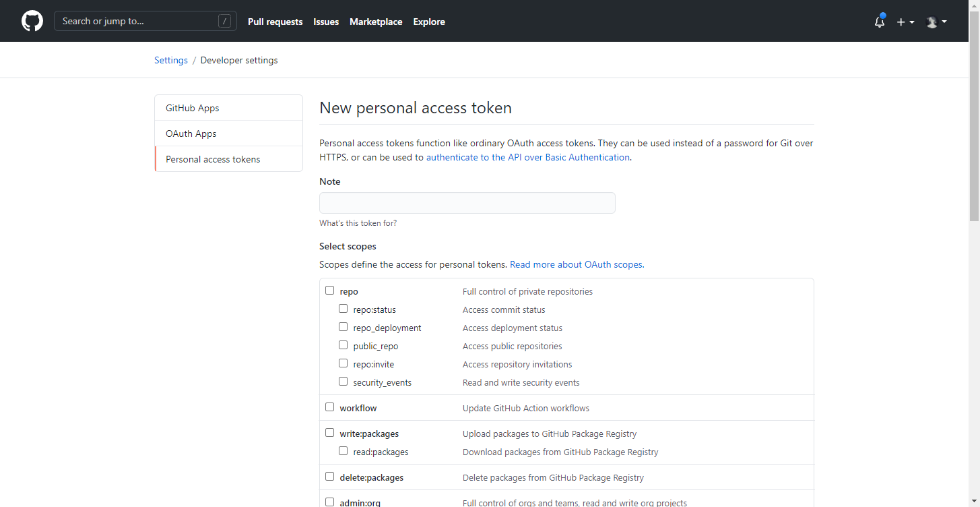The image size is (980, 507).
Task: Click 'What's this token for?' hint text
Action: [x=358, y=223]
